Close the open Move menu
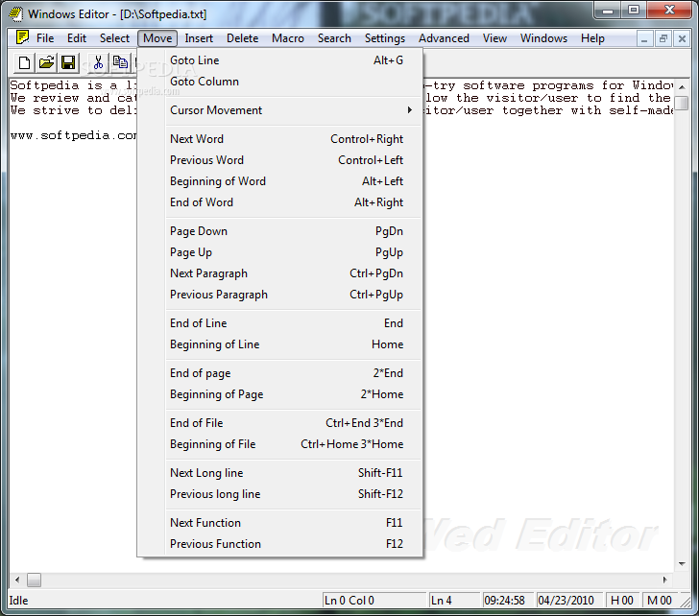 coord(157,38)
